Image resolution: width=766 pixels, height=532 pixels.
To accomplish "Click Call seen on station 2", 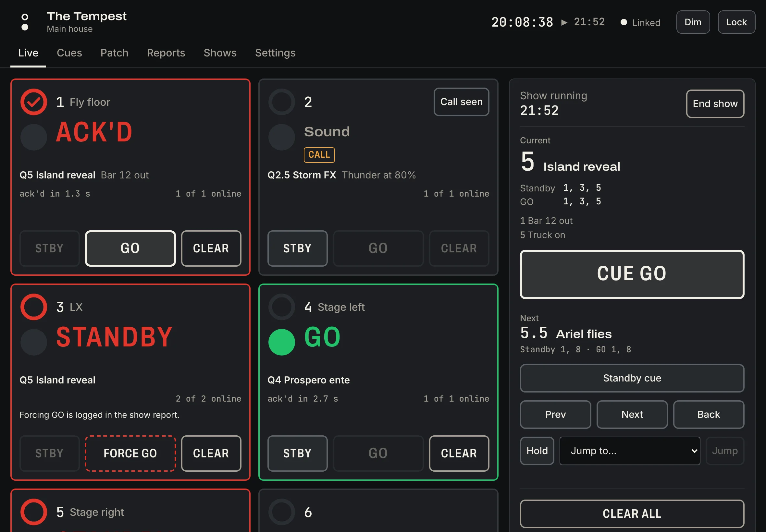I will coord(461,102).
